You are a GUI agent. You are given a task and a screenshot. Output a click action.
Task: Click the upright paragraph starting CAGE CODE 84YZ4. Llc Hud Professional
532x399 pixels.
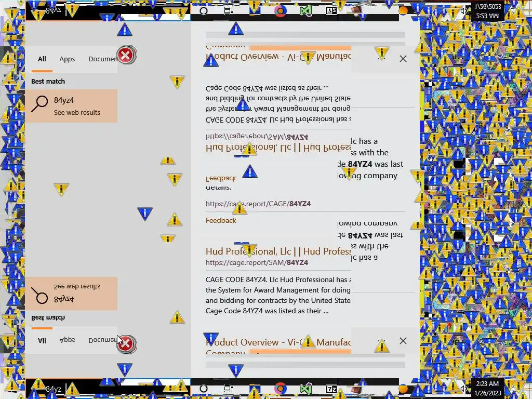click(278, 295)
